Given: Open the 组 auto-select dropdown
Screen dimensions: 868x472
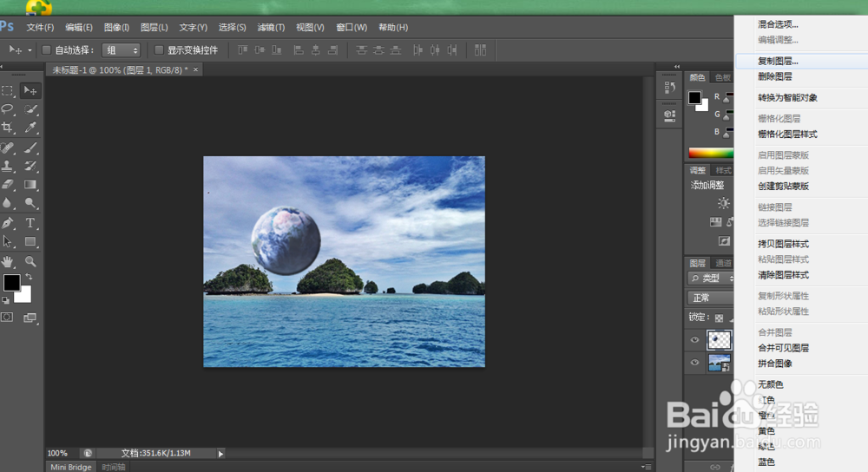Looking at the screenshot, I should pos(121,50).
